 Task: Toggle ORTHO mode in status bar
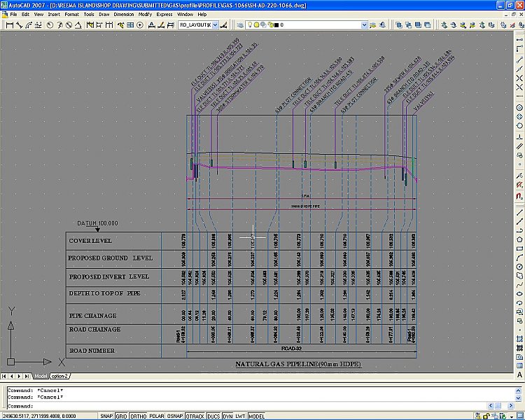click(139, 416)
